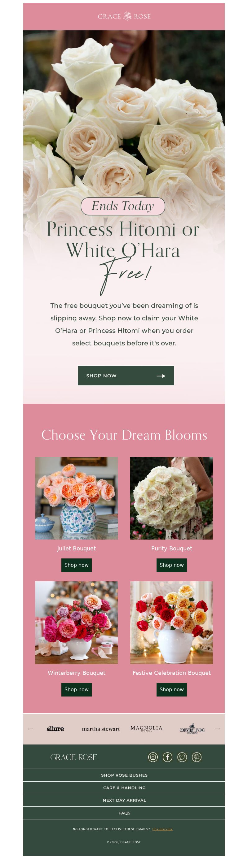This screenshot has width=248, height=868.
Task: Open the Winterberry Bouquet photo
Action: point(77,622)
